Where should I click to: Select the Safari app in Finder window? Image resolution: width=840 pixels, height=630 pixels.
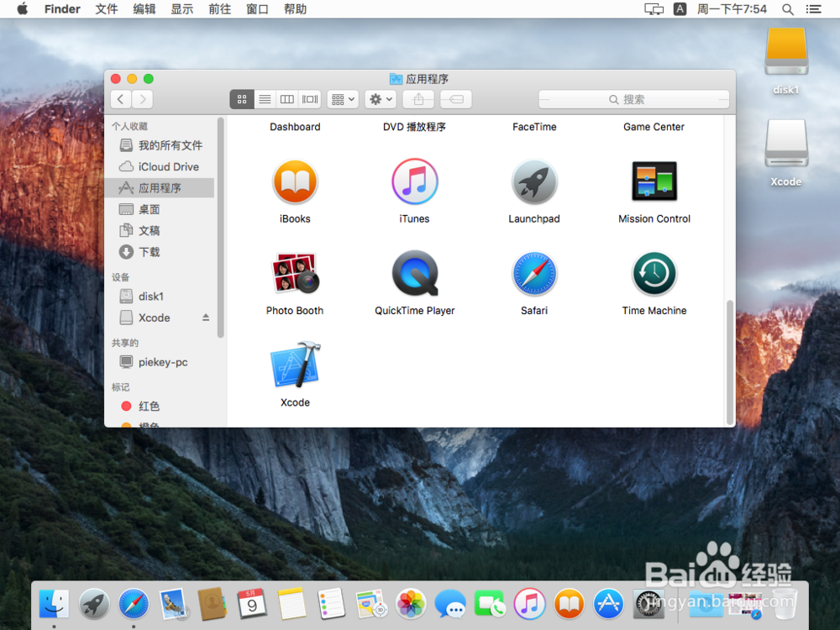[534, 274]
